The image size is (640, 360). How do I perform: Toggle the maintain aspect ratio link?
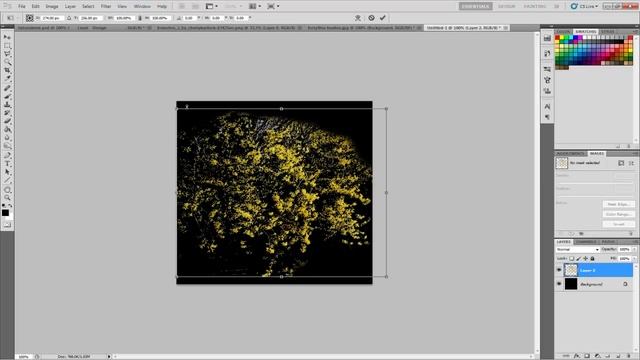tap(140, 18)
